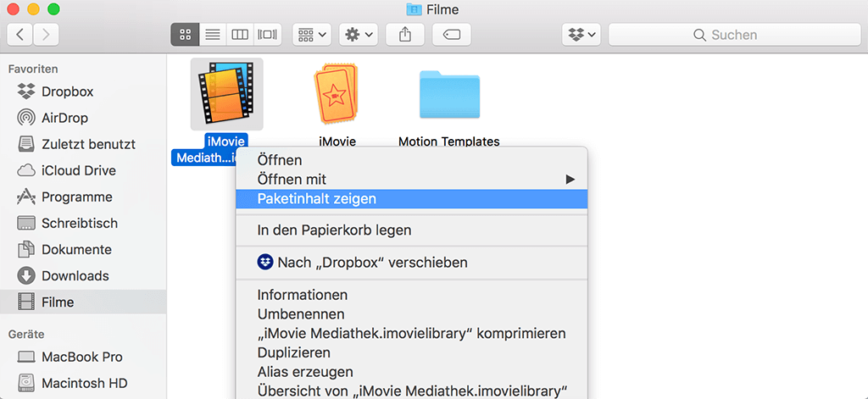The height and width of the screenshot is (399, 868).
Task: Expand the Öffnen mit submenu
Action: pyautogui.click(x=411, y=180)
